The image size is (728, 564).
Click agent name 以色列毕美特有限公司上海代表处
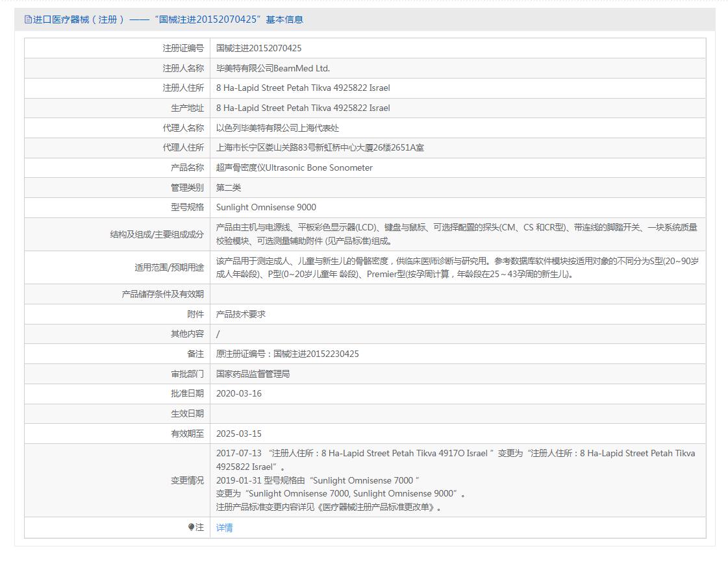coord(277,128)
